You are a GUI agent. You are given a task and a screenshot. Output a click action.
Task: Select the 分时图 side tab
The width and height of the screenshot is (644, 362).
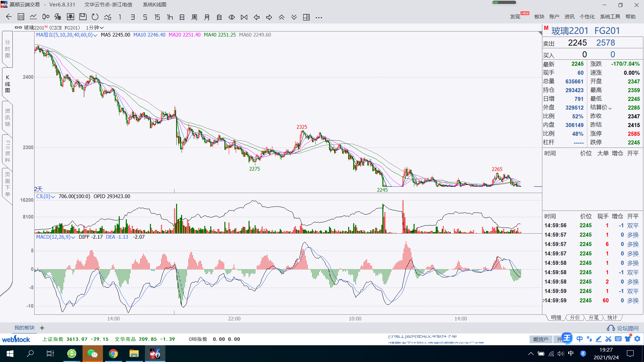click(7, 49)
